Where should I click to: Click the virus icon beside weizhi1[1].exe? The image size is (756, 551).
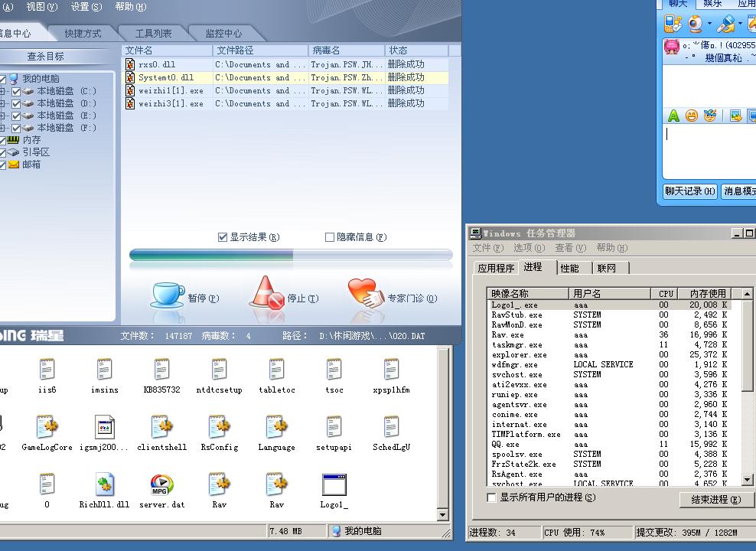129,90
